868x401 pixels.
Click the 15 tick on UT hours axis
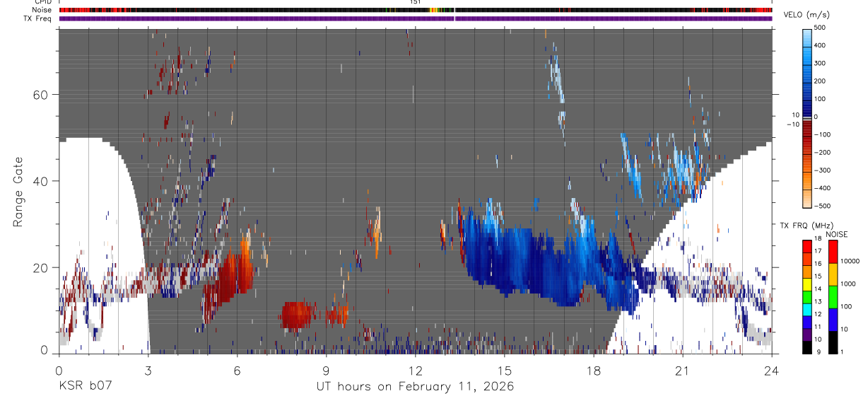pos(505,370)
